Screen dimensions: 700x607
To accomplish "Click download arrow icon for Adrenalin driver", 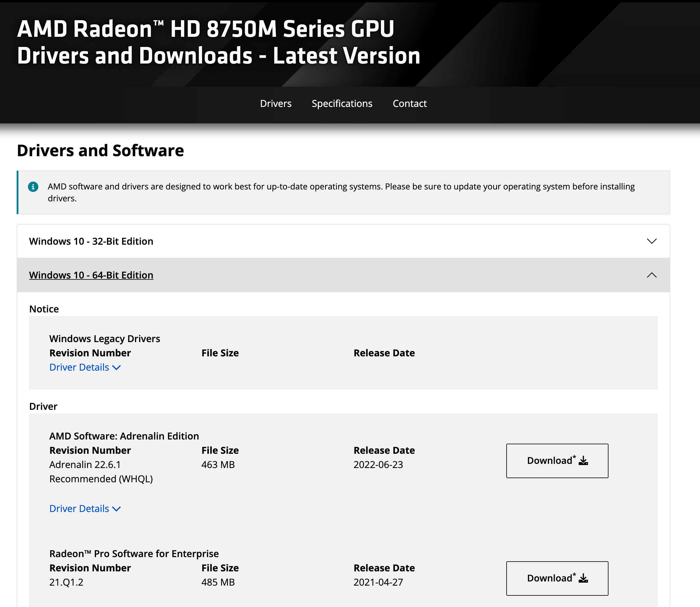I will click(583, 461).
